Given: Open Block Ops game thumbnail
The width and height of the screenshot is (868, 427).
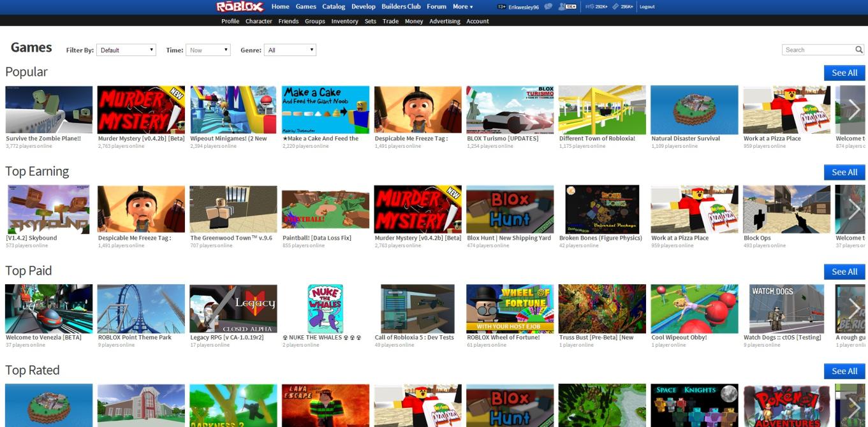Looking at the screenshot, I should point(786,209).
